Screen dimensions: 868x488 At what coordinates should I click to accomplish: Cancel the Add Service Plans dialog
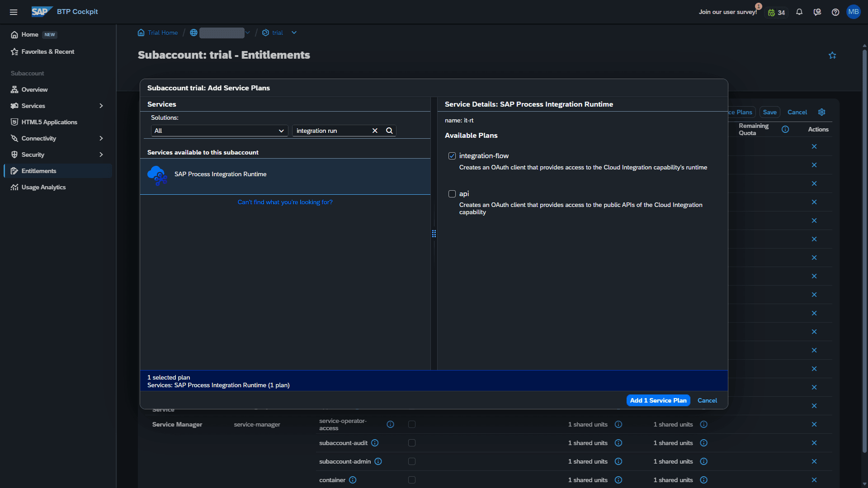[707, 400]
